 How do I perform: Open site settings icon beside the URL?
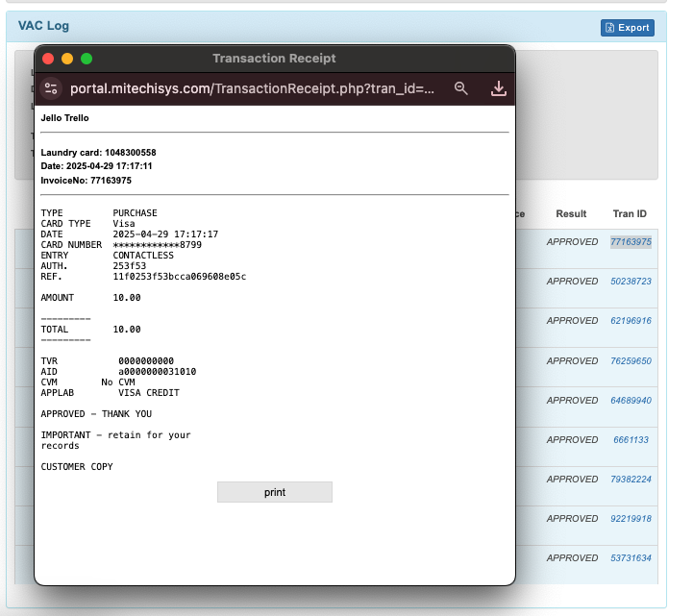[x=52, y=88]
